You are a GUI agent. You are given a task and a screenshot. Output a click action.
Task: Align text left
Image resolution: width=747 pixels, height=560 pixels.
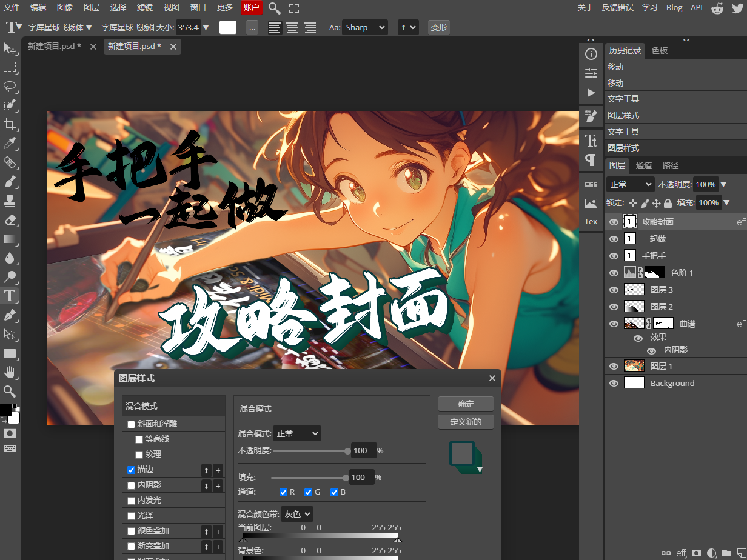pyautogui.click(x=275, y=27)
